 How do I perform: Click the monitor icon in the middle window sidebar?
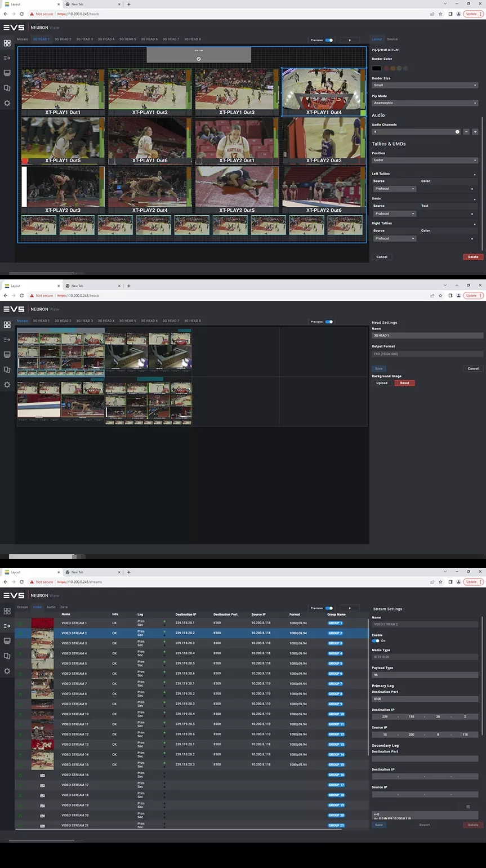(7, 355)
